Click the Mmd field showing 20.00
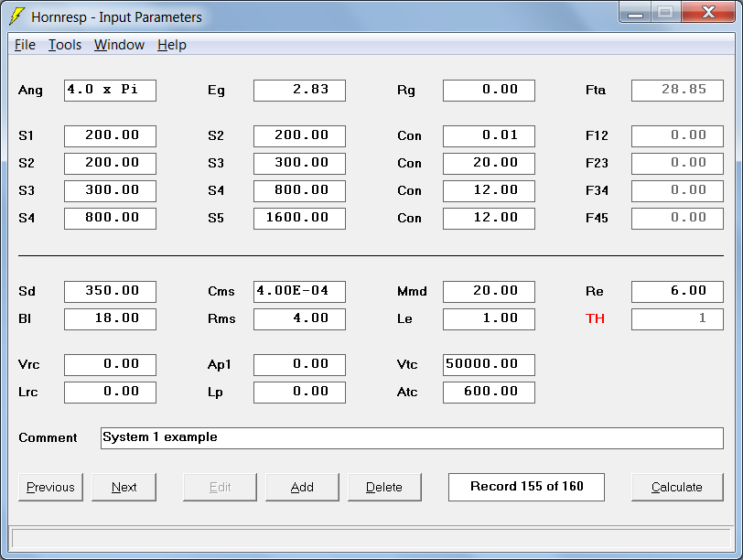The image size is (743, 560). pyautogui.click(x=489, y=291)
